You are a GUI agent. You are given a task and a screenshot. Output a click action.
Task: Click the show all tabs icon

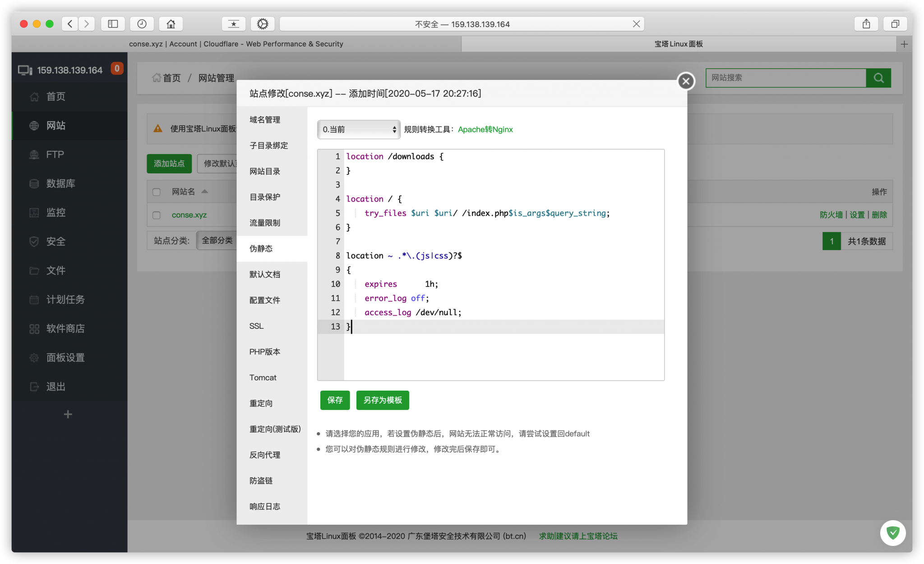[895, 24]
